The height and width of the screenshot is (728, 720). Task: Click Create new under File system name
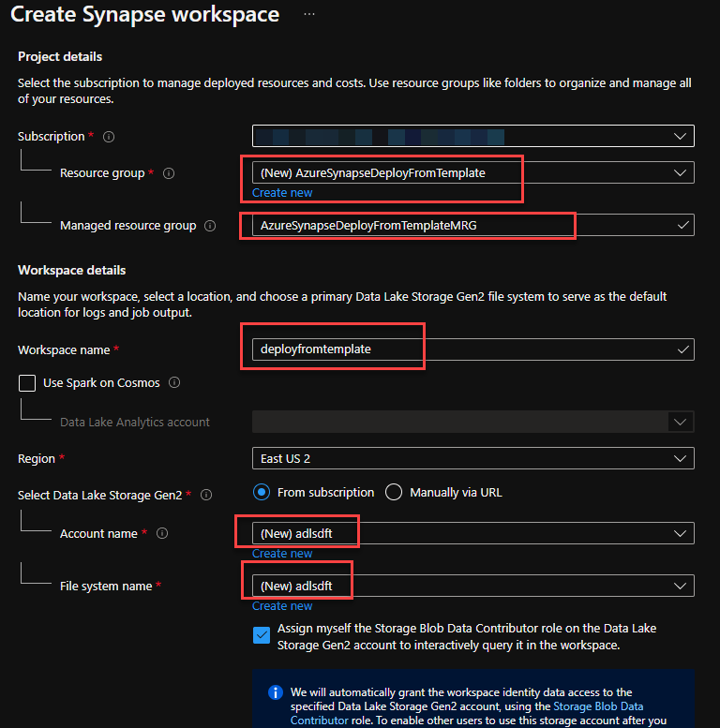282,606
